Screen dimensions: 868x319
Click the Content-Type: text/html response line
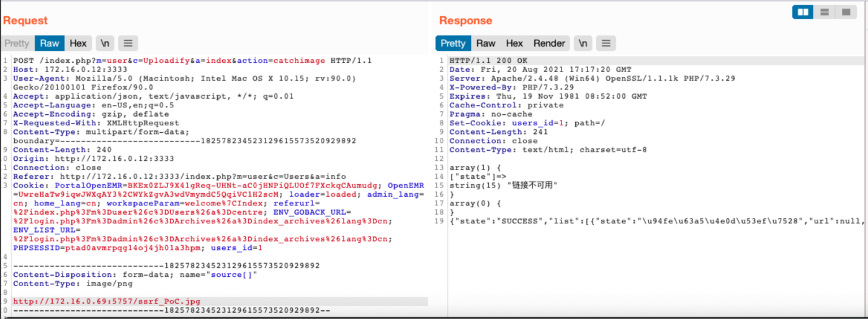pos(548,150)
